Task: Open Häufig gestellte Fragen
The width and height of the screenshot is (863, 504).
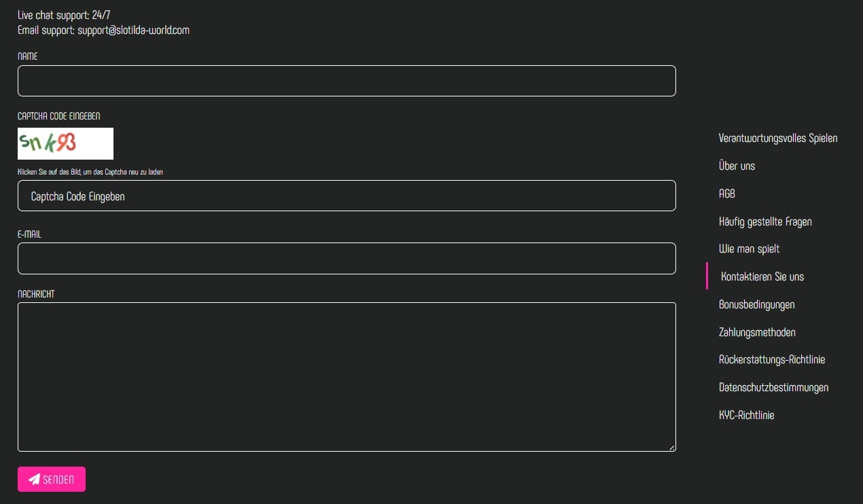Action: click(x=765, y=221)
